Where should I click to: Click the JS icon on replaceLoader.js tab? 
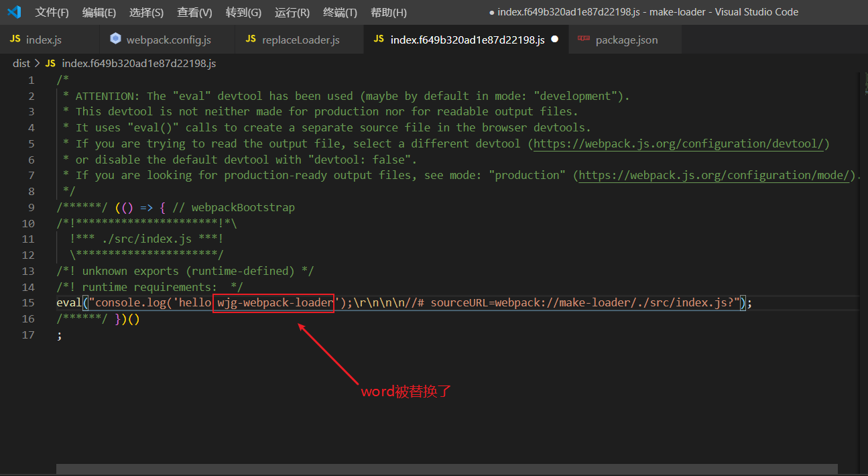[x=251, y=40]
